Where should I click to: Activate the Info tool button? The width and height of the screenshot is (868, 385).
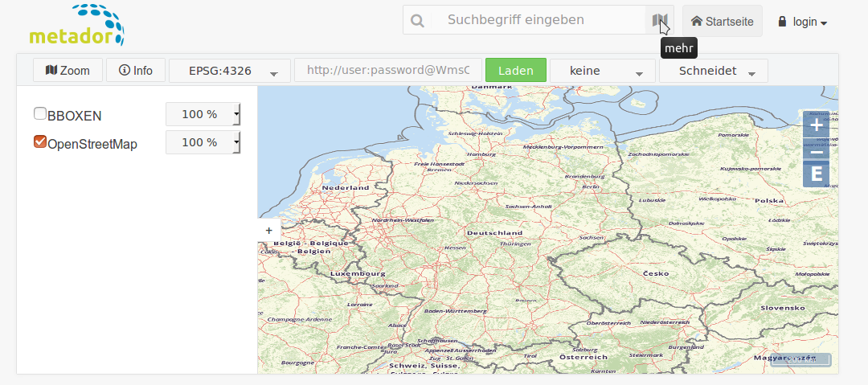[136, 71]
